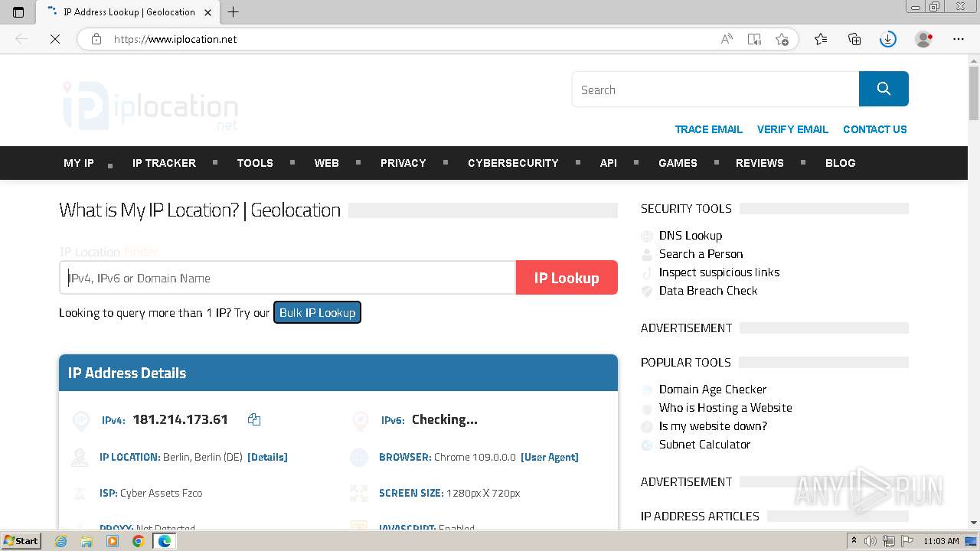980x551 pixels.
Task: Click the iplocation.net logo
Action: 150,106
